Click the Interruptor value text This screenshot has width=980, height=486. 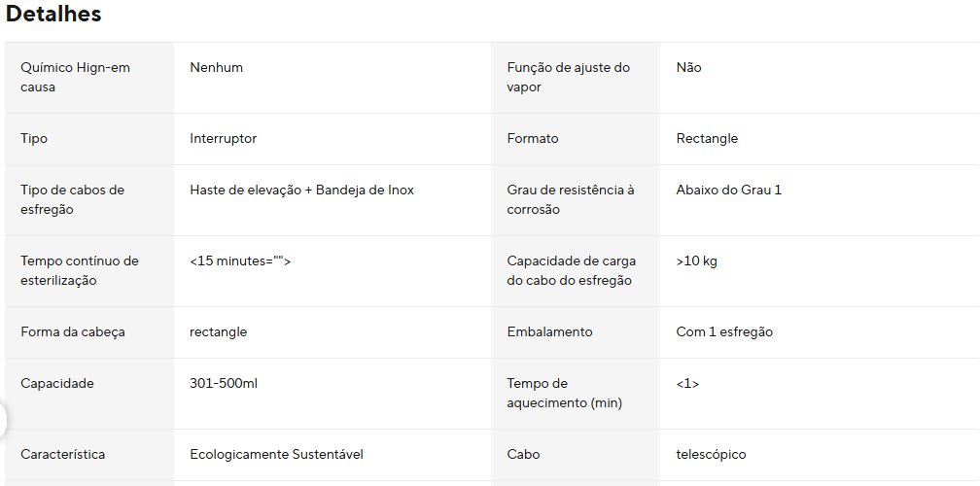[223, 139]
